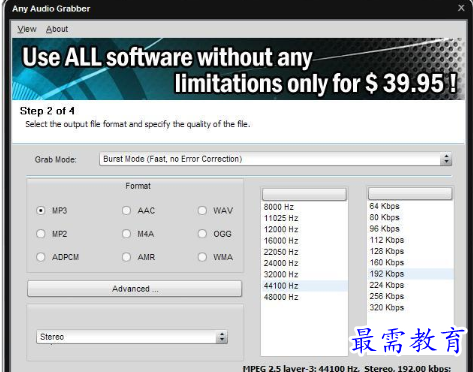Click the bitrate list header
Screen dimensions: 473x372
pyautogui.click(x=410, y=193)
